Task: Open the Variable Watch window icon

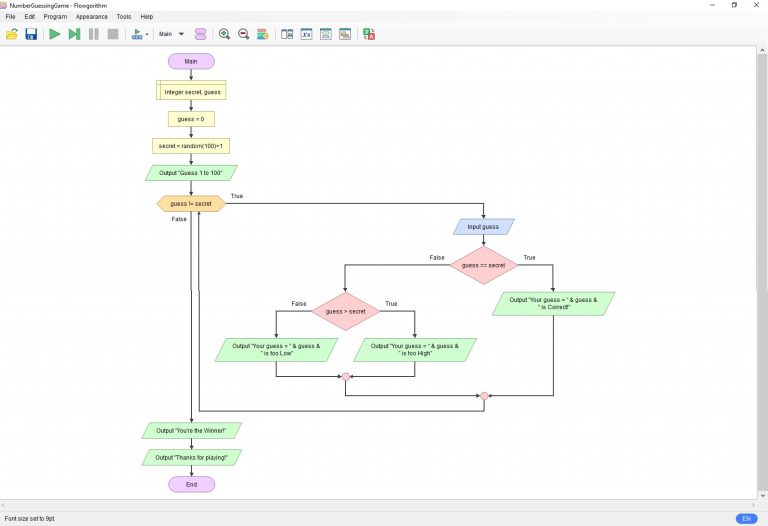Action: [x=306, y=34]
